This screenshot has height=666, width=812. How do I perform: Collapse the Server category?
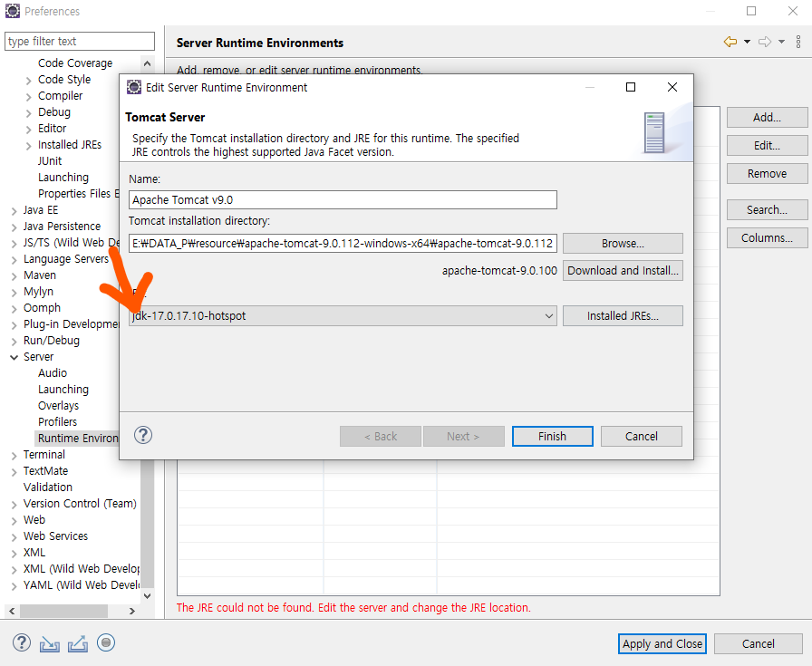[14, 357]
